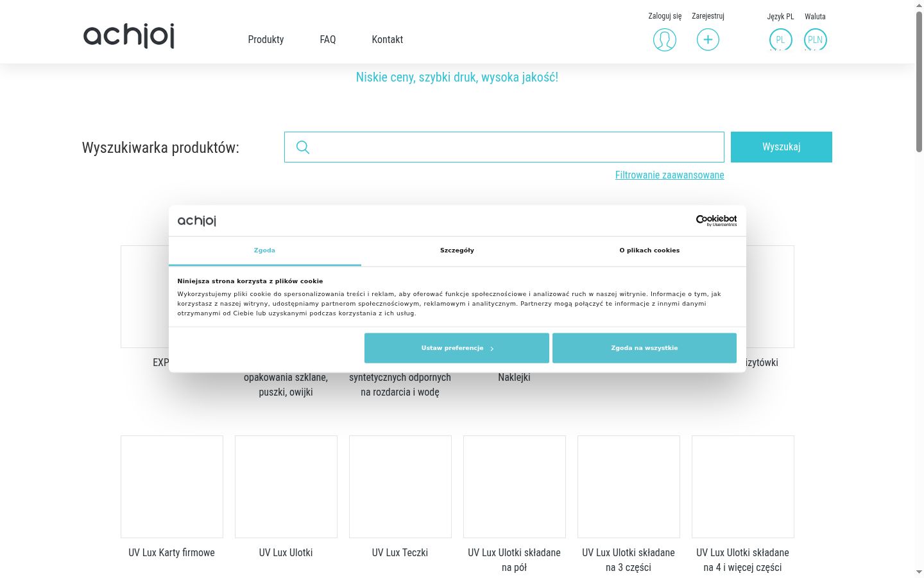Focus the product search input field
The height and width of the screenshot is (578, 924).
(504, 147)
